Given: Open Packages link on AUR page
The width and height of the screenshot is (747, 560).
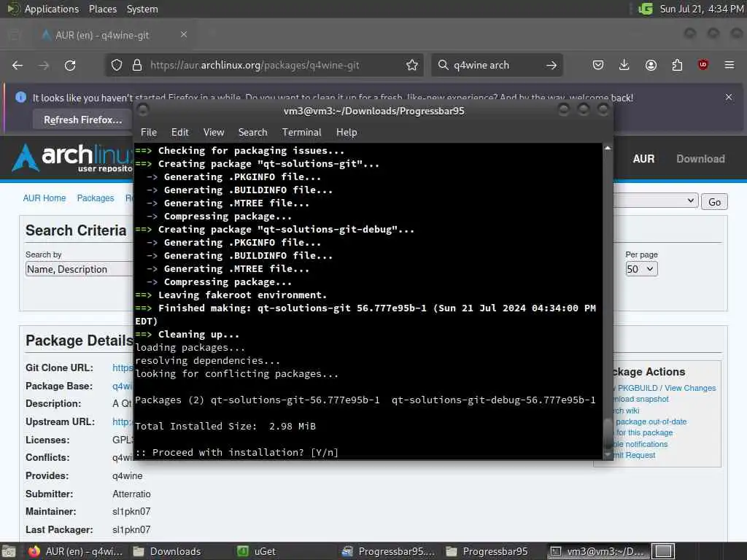Looking at the screenshot, I should coord(96,198).
